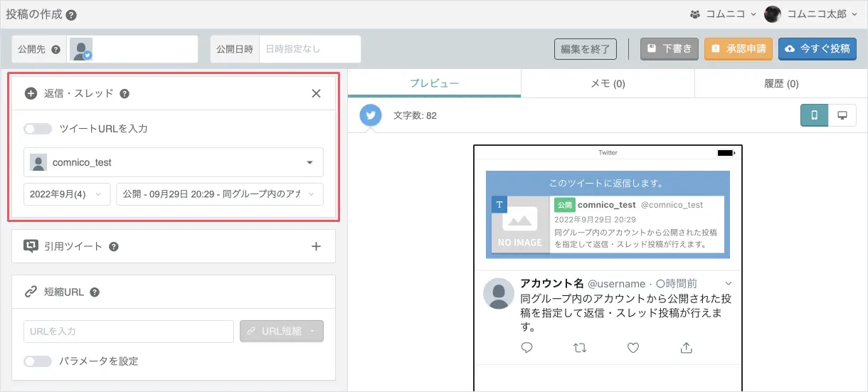
Task: Open help for 短縮URL
Action: 95,292
